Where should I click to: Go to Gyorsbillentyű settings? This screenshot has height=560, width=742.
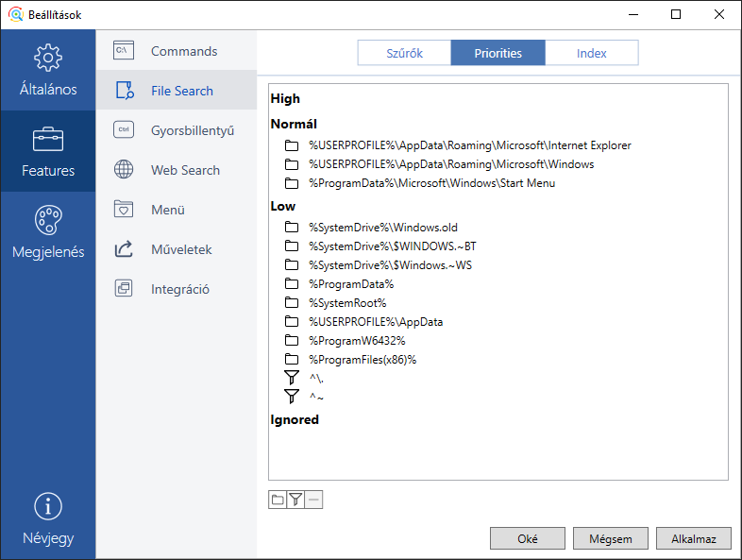pyautogui.click(x=192, y=130)
